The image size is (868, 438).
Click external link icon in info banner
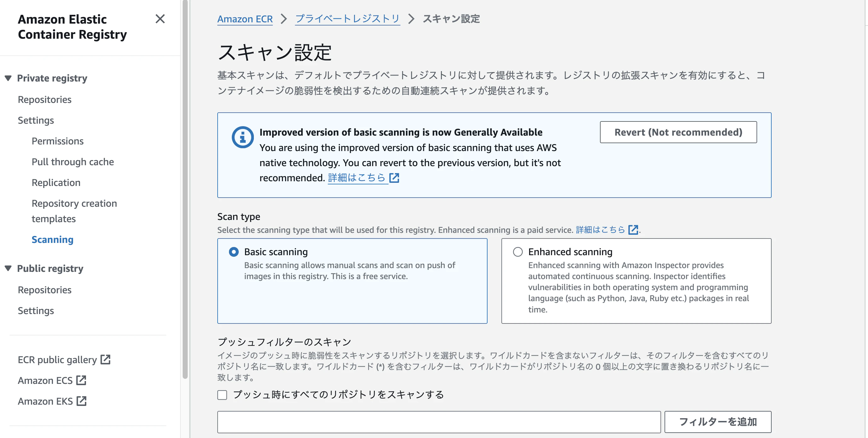394,178
